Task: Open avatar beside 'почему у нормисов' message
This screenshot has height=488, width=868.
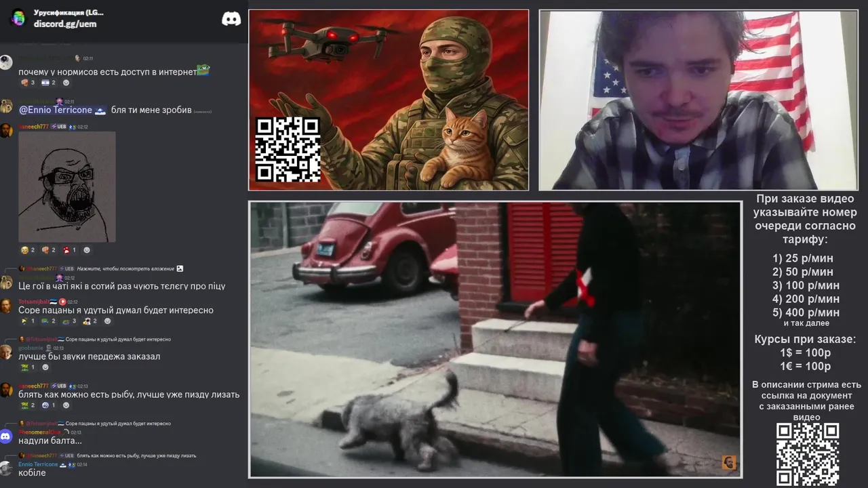Action: point(6,63)
